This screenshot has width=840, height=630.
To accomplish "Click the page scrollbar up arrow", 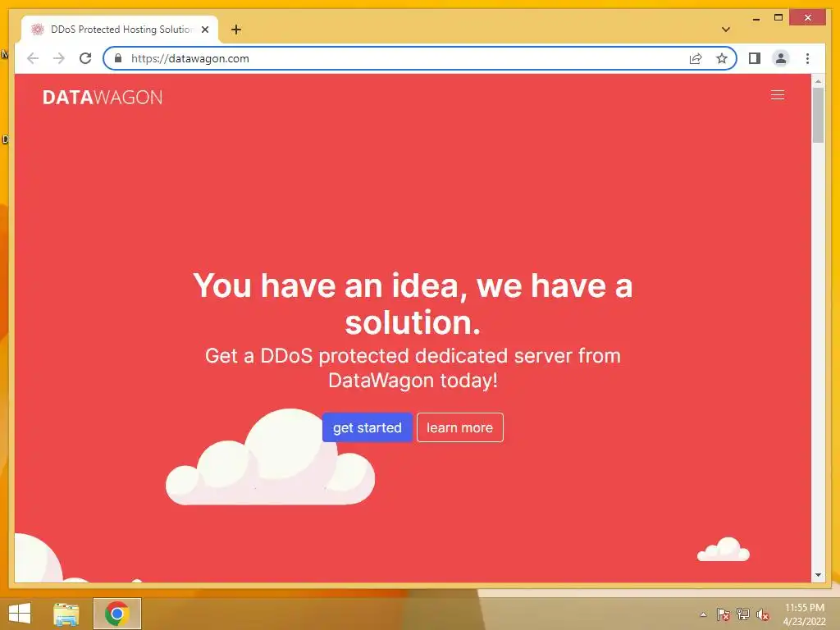I will [x=818, y=81].
